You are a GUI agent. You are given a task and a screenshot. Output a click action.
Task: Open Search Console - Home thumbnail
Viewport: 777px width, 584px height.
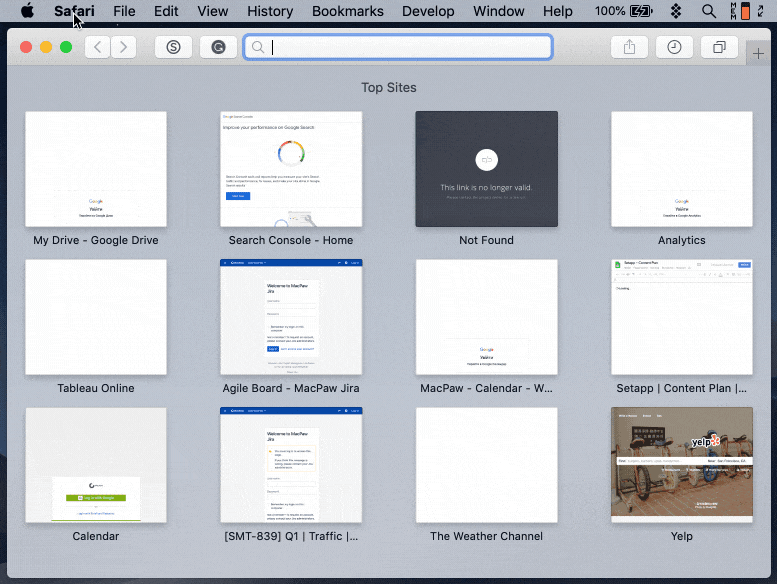pos(291,169)
